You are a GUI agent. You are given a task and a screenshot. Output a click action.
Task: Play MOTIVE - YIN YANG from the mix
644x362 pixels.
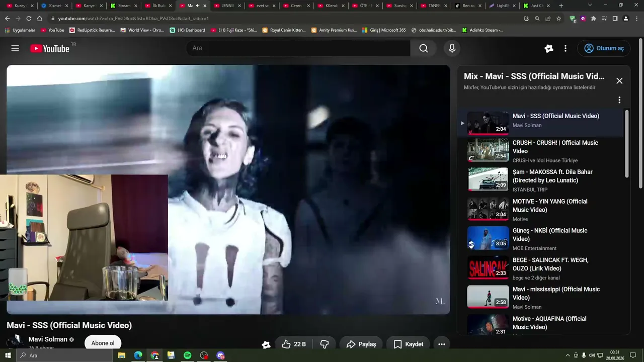(x=540, y=209)
